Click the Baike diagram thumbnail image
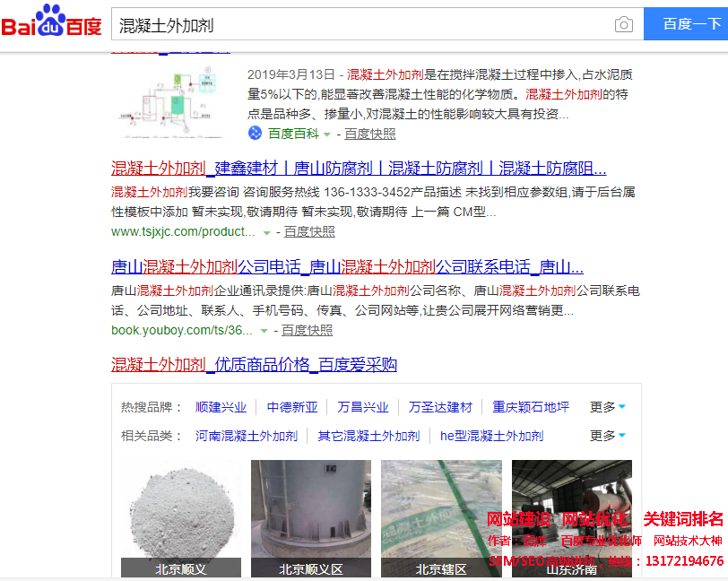The image size is (728, 581). [170, 100]
